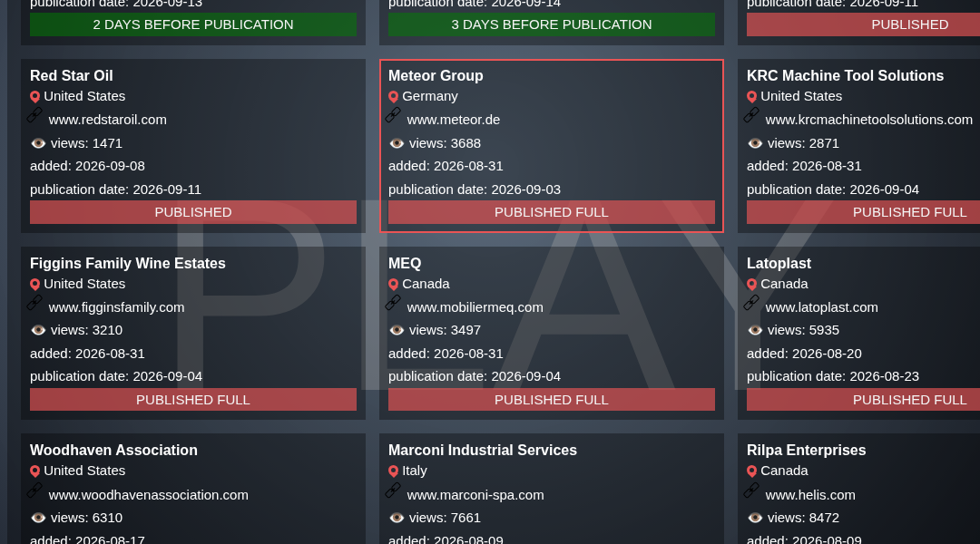Click the eye icon next to views: 3210
Viewport: 980px width, 544px height.
(x=38, y=330)
